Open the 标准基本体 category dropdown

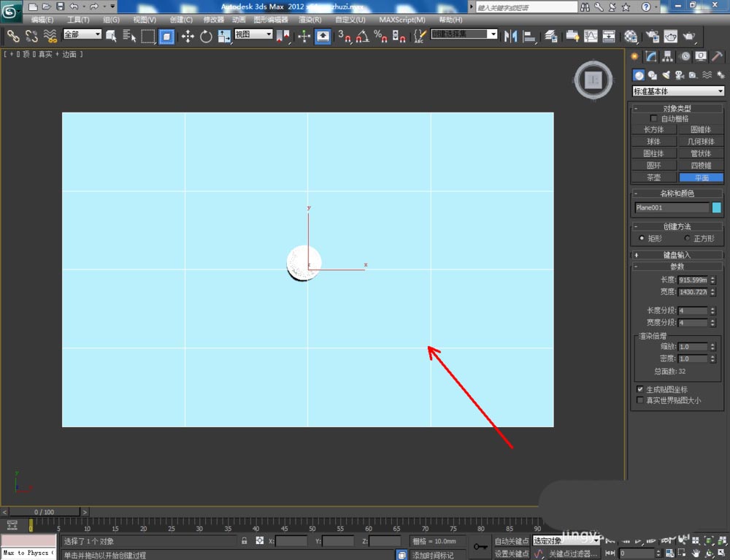tap(677, 91)
